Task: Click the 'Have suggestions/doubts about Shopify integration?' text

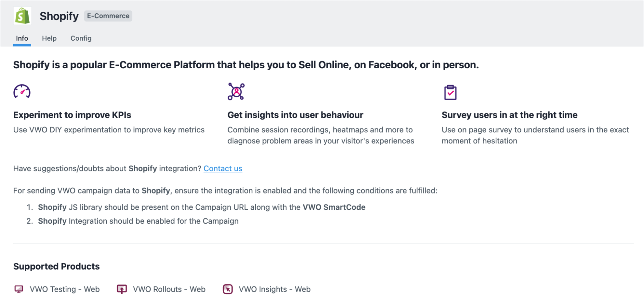Action: 107,168
